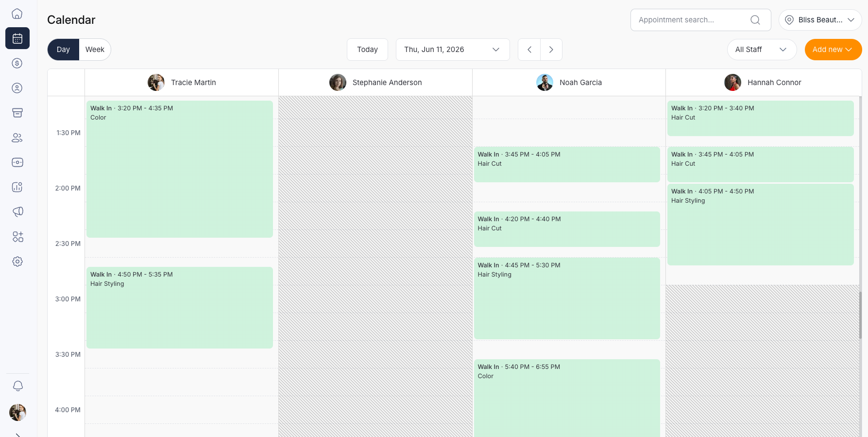Select the Day view toggle
Viewport: 868px width, 437px height.
pos(63,50)
